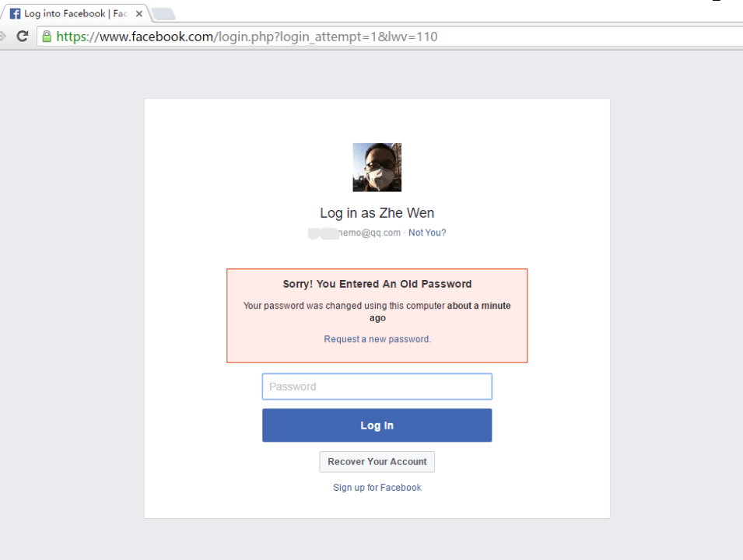Click the browser reload icon
This screenshot has width=743, height=560.
[23, 36]
